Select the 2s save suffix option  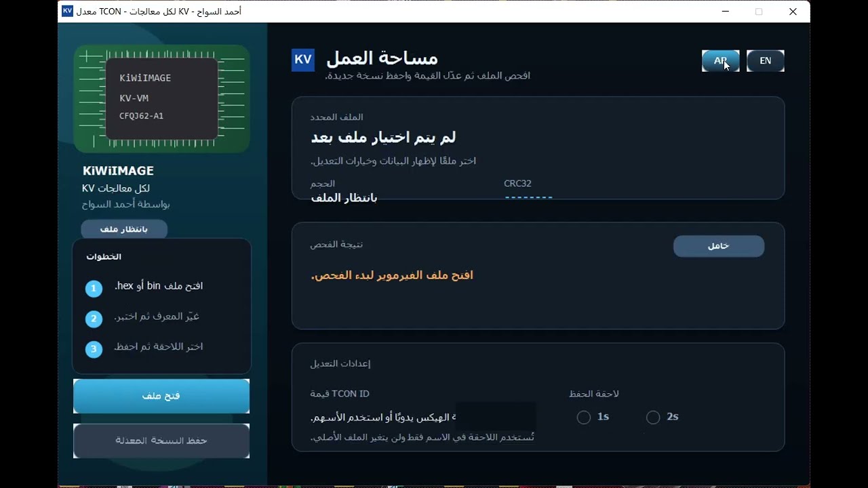click(653, 418)
